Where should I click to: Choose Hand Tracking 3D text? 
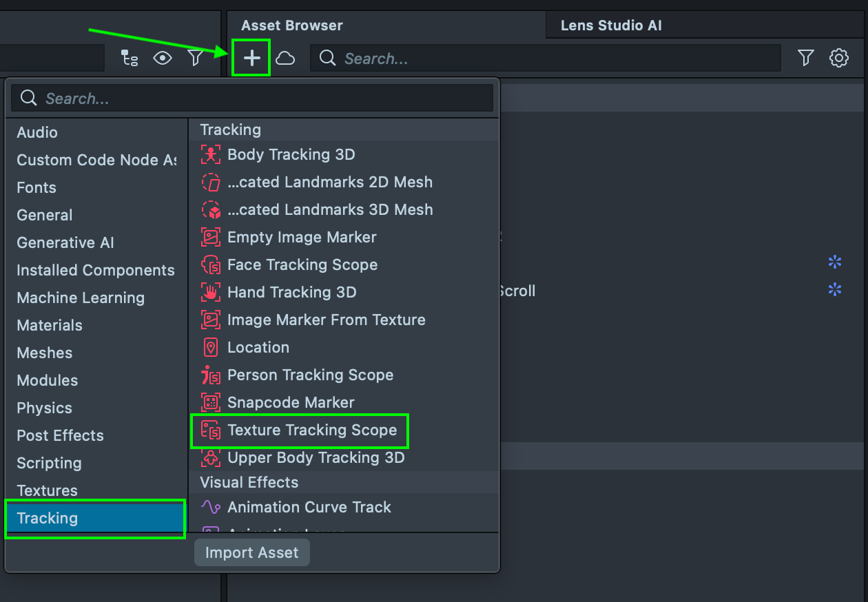pyautogui.click(x=292, y=292)
